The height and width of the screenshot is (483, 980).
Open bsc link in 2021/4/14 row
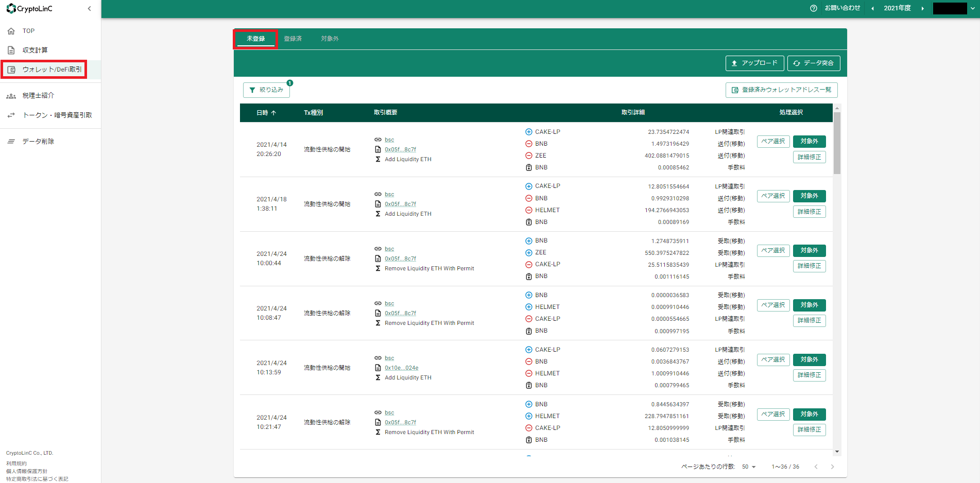(x=389, y=140)
